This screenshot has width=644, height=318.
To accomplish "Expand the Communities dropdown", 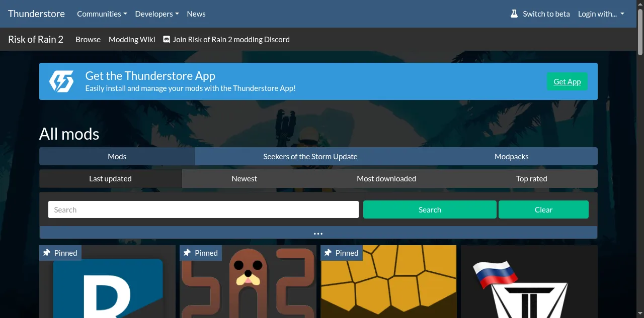I will click(x=102, y=14).
